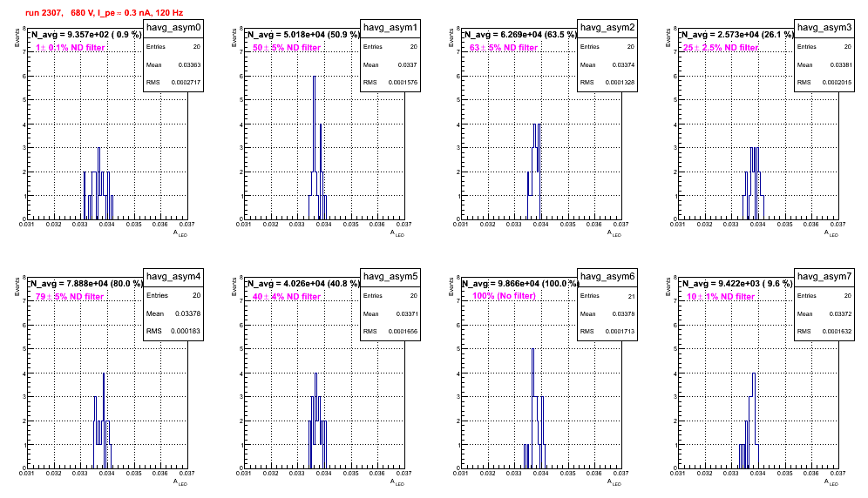Click the A_LED axis title under havg_asym0
This screenshot has width=868, height=498.
(180, 233)
